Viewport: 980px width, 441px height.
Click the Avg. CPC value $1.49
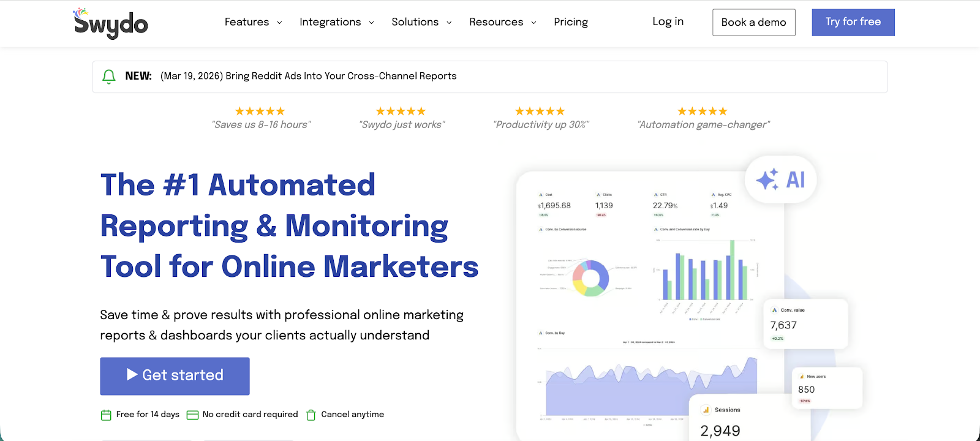click(719, 206)
